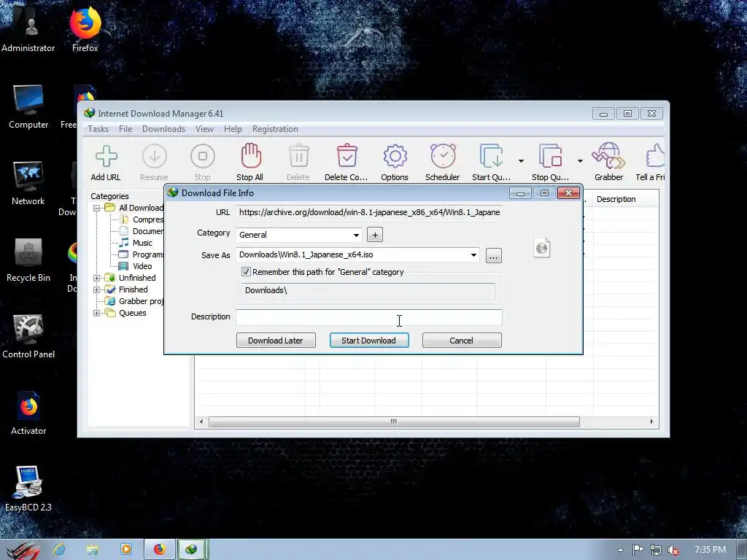Open the File menu
The height and width of the screenshot is (560, 747).
pyautogui.click(x=125, y=129)
